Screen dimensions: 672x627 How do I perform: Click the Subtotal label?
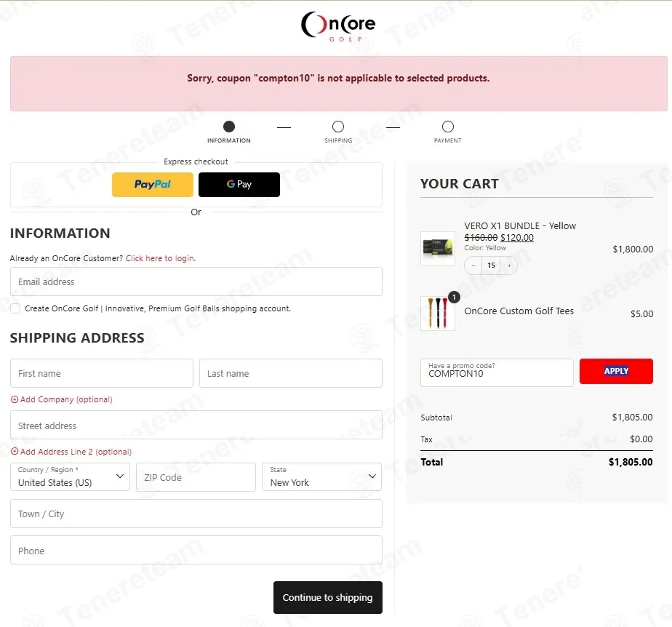point(436,418)
